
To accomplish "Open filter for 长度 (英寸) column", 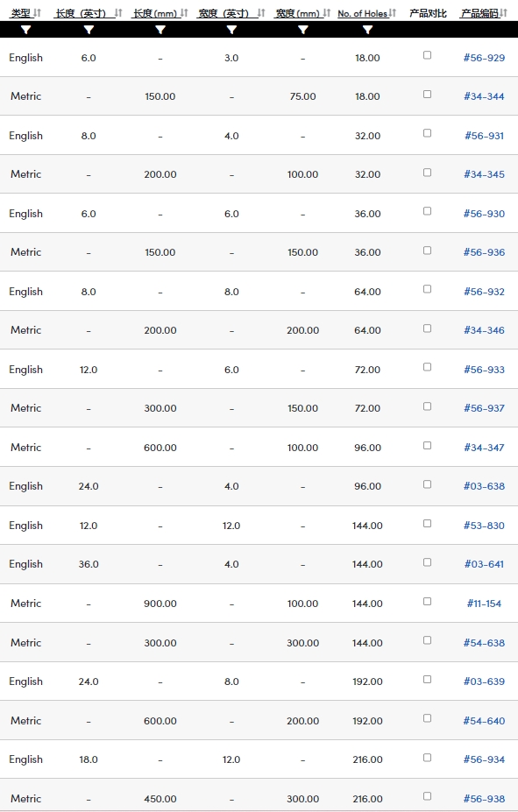I will (89, 30).
